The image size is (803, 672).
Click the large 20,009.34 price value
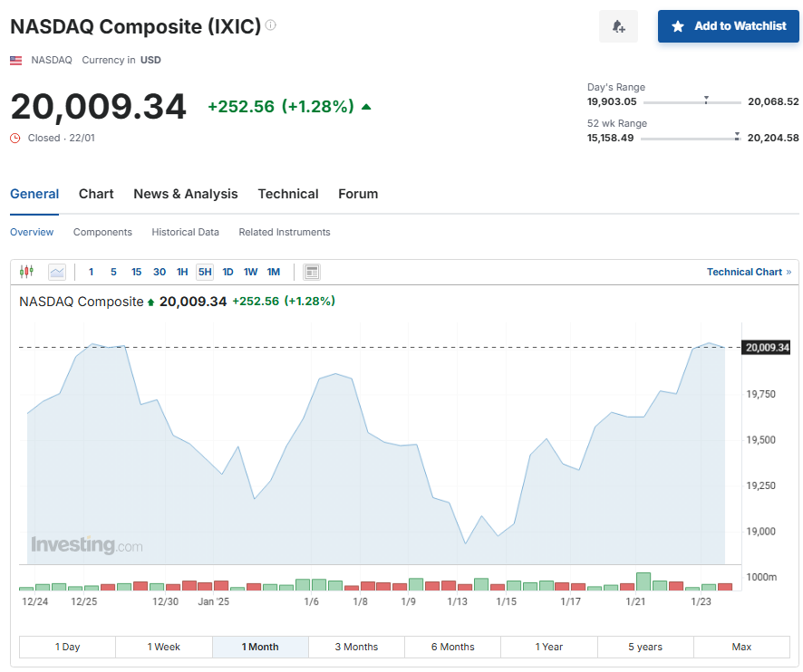point(98,107)
